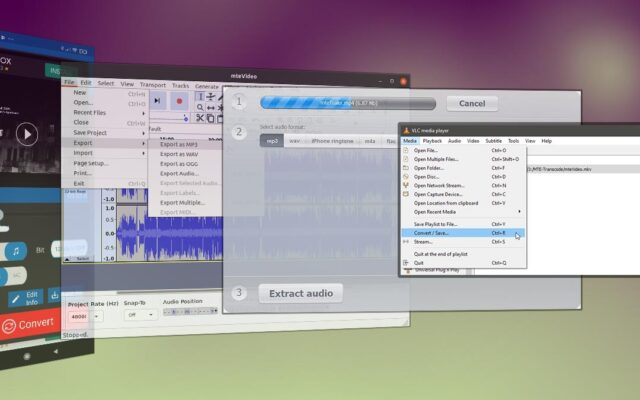This screenshot has width=640, height=400.
Task: Tap the Android back triangle icon
Action: pos(56,351)
